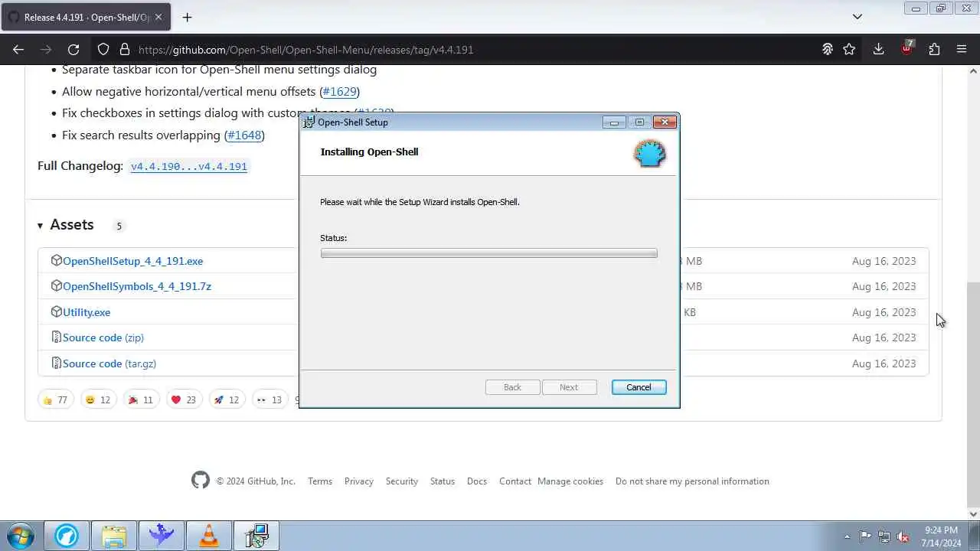This screenshot has width=980, height=551.
Task: Click the hooray reaction with 11
Action: (x=141, y=399)
